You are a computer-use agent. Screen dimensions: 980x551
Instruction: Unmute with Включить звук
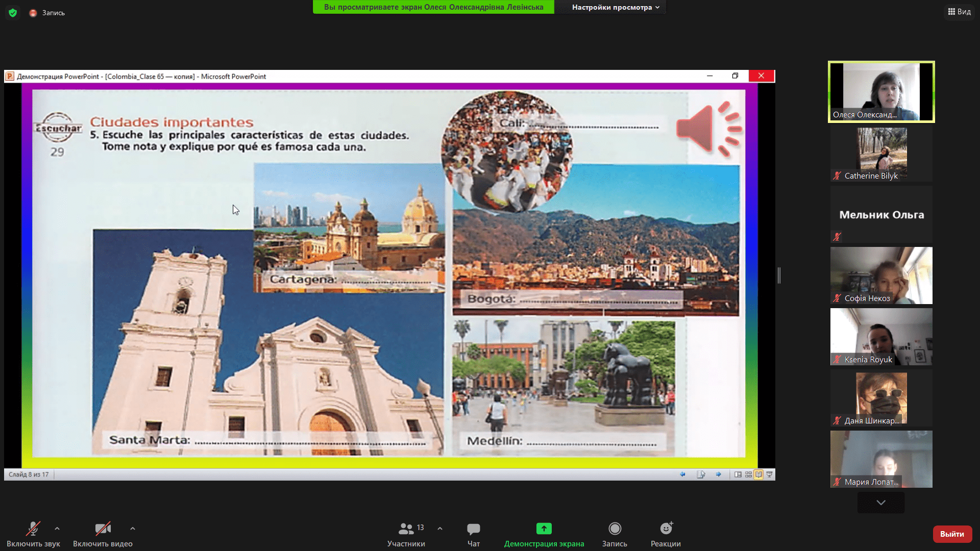33,534
